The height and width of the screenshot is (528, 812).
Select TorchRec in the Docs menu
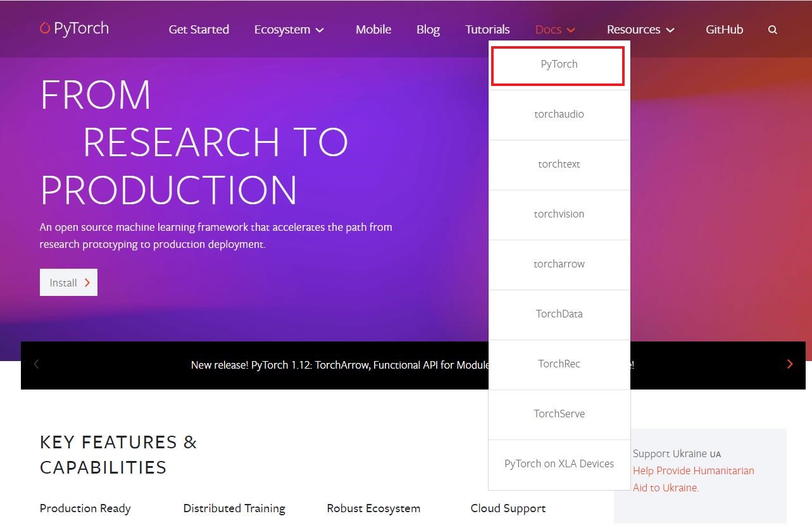coord(559,364)
